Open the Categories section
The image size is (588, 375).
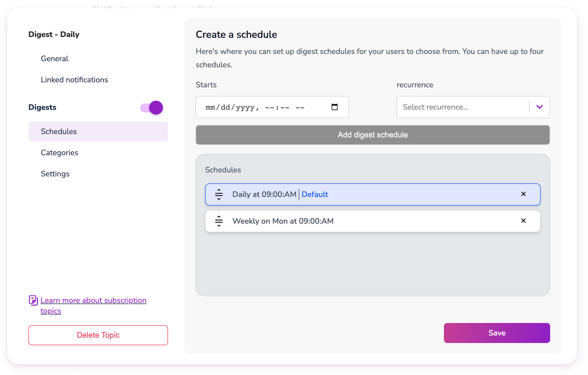tap(60, 153)
